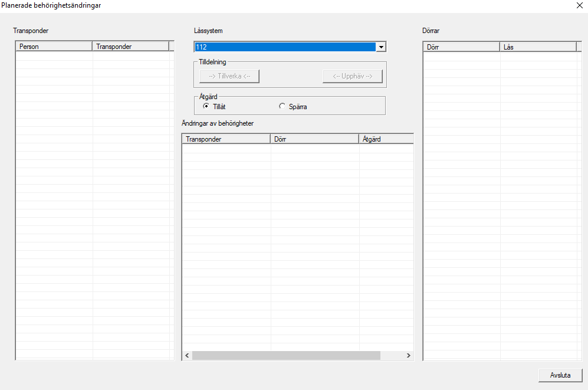Choose the Spärra radio option
588x390 pixels.
click(x=282, y=107)
